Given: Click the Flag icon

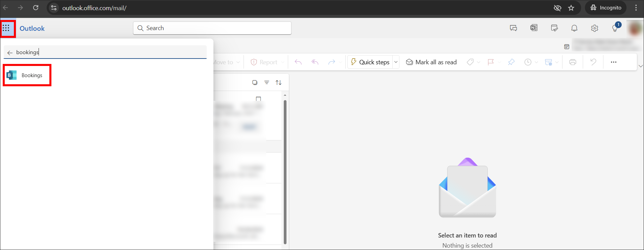Looking at the screenshot, I should tap(490, 62).
